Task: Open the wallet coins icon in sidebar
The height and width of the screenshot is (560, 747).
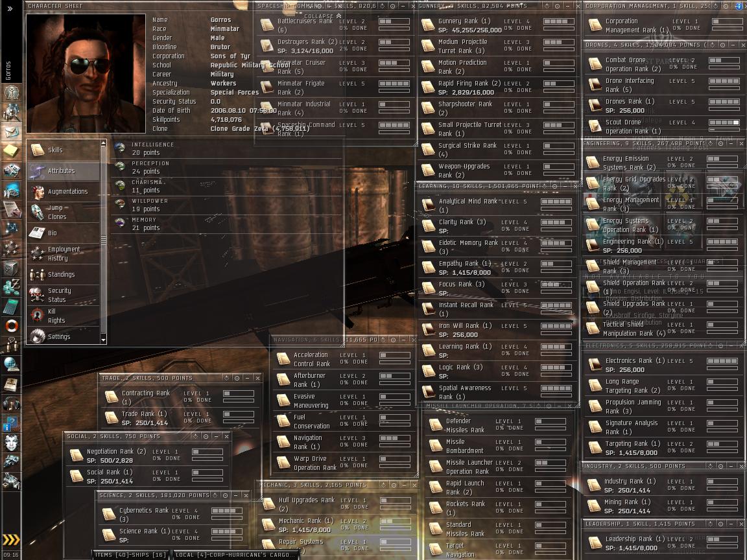Action: click(11, 287)
